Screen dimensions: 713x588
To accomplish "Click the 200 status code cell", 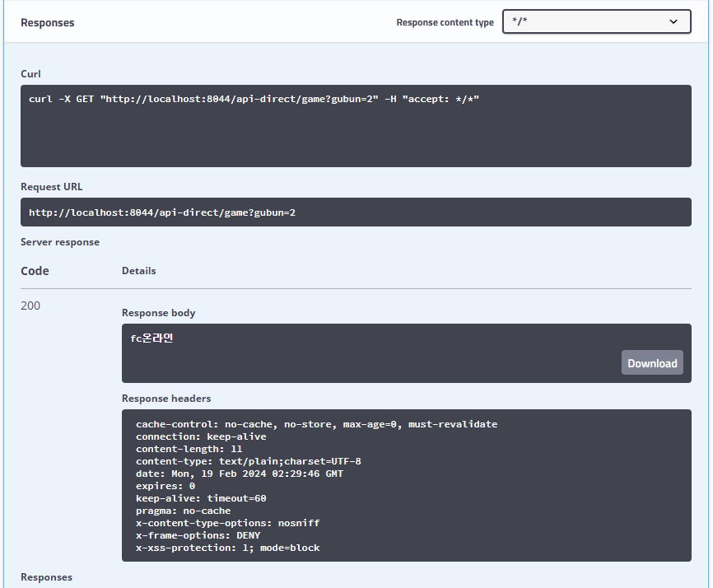I will coord(30,306).
